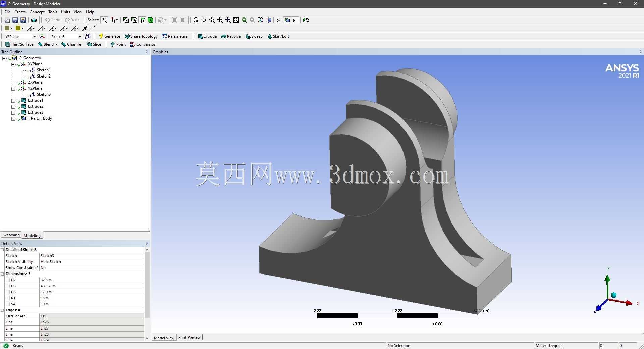Toggle the Edge selection filter
Viewport: 644px width, 349px height.
(134, 20)
